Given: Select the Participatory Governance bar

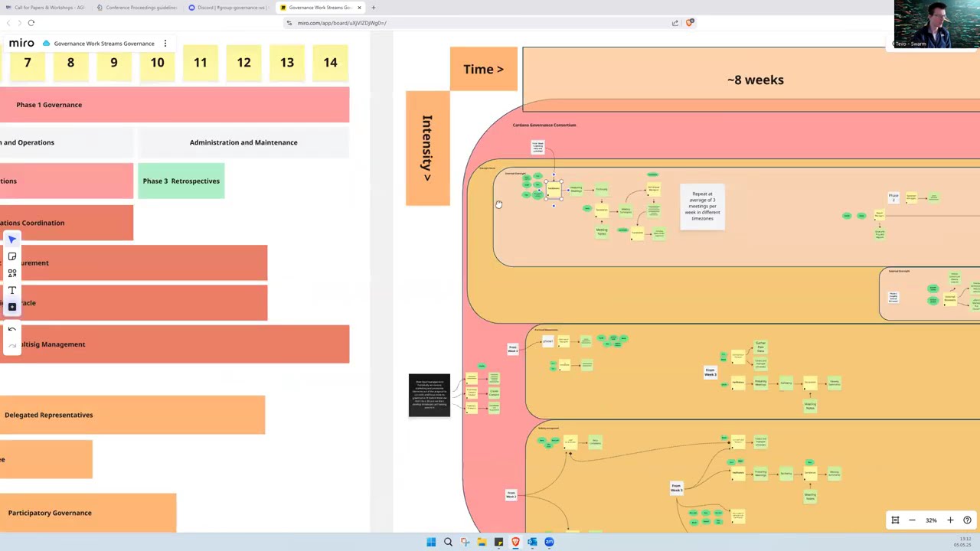Looking at the screenshot, I should (x=88, y=513).
